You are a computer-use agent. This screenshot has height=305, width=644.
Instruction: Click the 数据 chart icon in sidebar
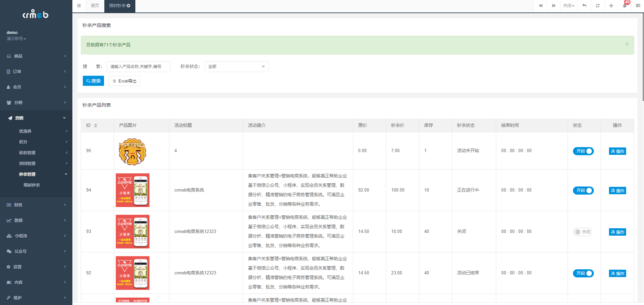pos(9,221)
